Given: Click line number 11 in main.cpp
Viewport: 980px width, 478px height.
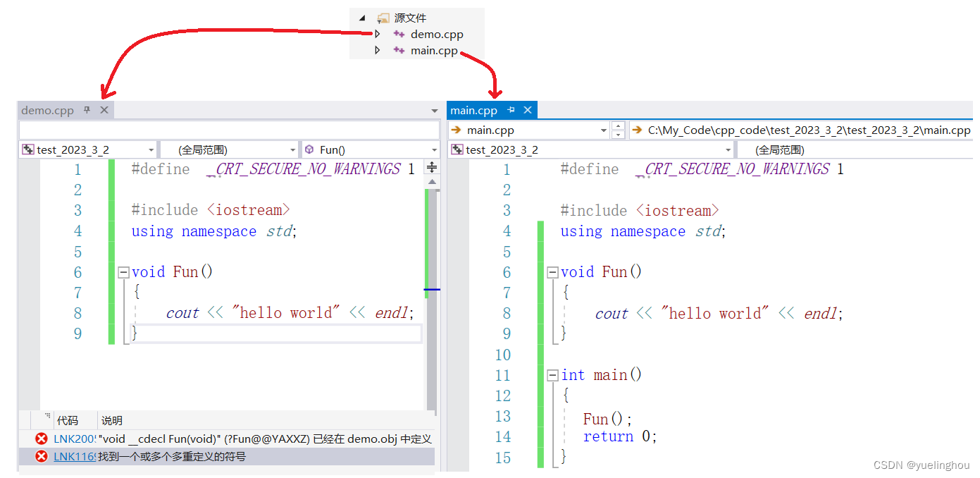Looking at the screenshot, I should point(503,375).
